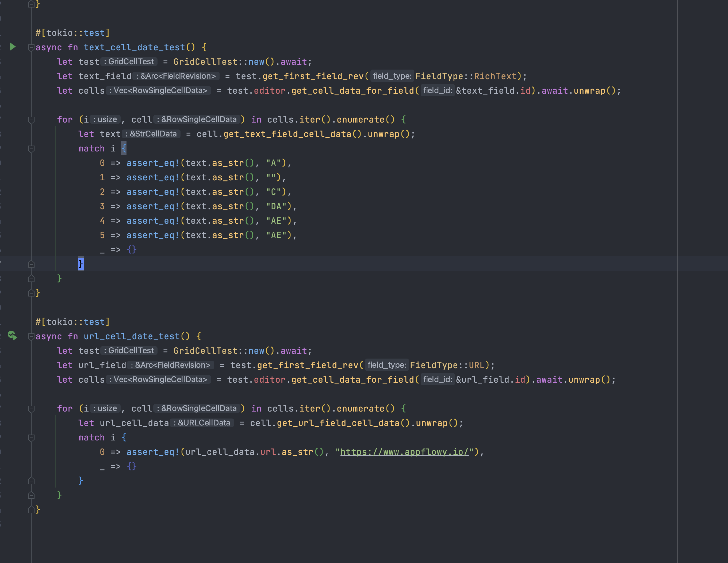Click the ': &URLCellData' type hint
The image size is (728, 563).
coord(202,423)
